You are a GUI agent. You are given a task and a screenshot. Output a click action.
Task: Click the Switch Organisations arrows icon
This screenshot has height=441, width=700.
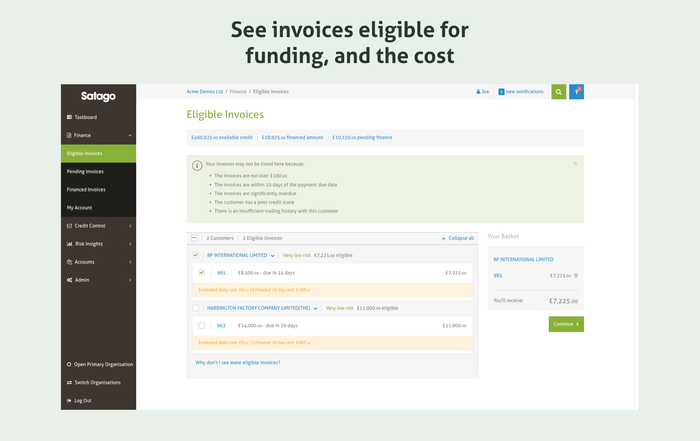69,383
